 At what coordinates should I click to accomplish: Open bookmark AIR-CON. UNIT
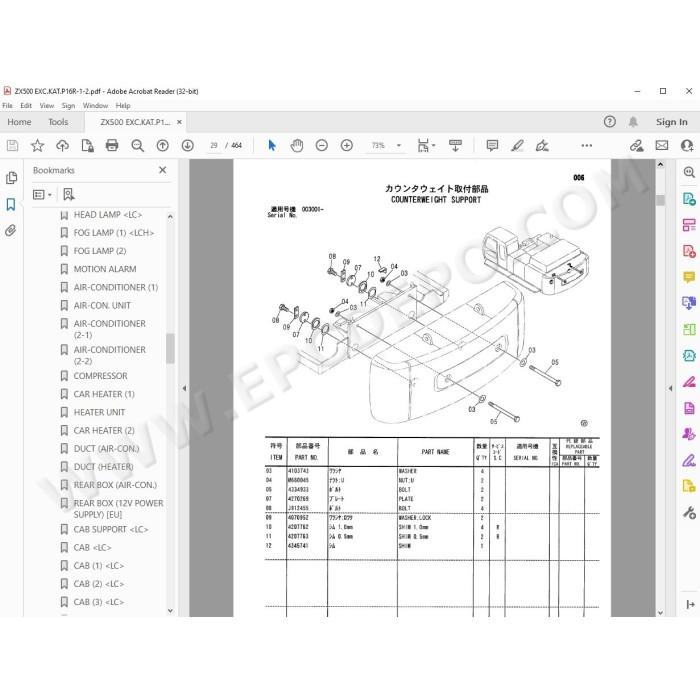pos(102,306)
